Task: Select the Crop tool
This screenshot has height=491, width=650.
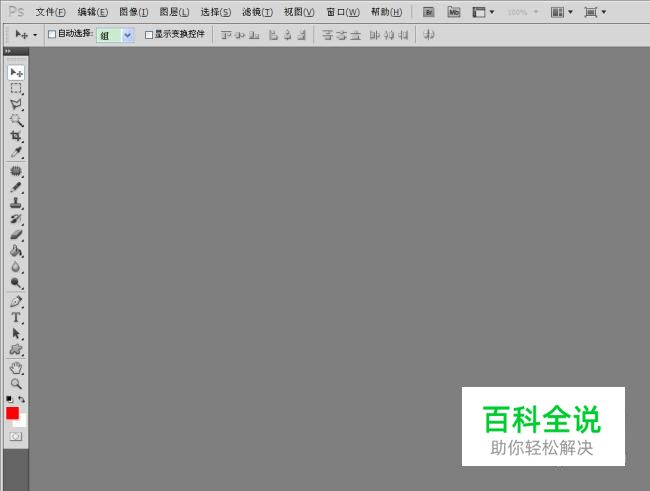Action: [16, 136]
